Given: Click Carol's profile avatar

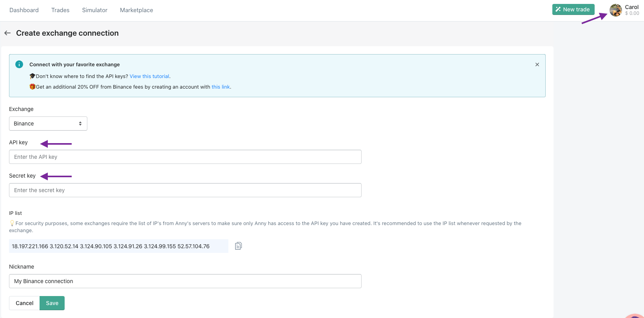Looking at the screenshot, I should [x=615, y=10].
